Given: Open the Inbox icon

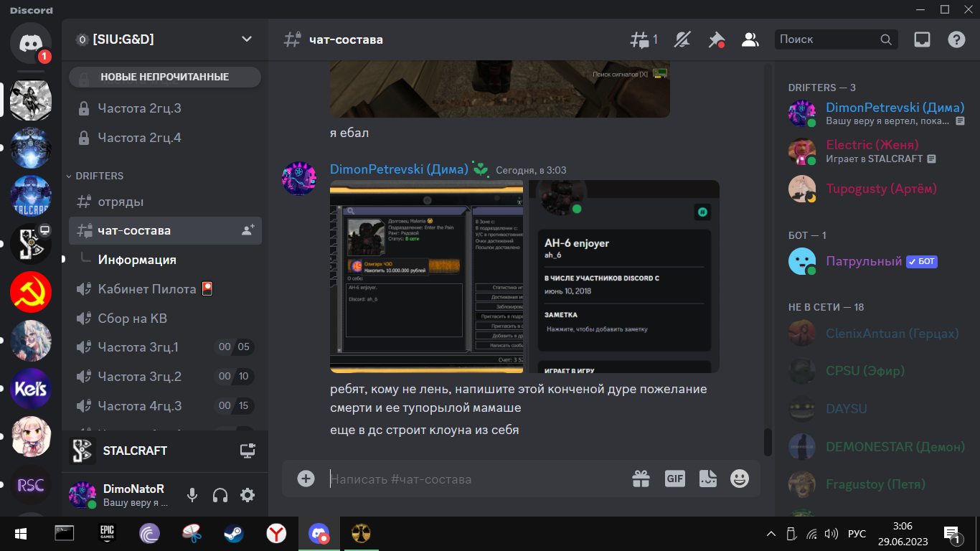Looking at the screenshot, I should pyautogui.click(x=922, y=39).
